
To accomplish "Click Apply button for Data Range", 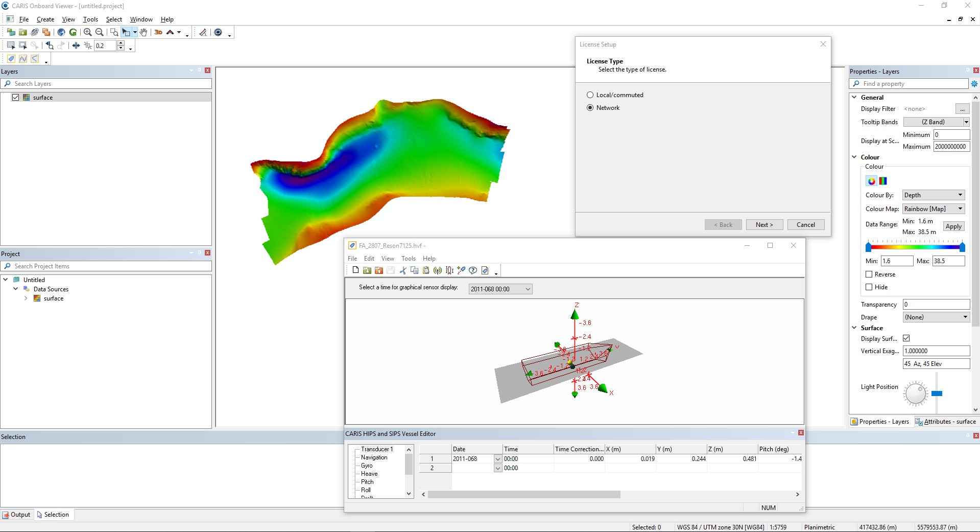I will click(953, 226).
